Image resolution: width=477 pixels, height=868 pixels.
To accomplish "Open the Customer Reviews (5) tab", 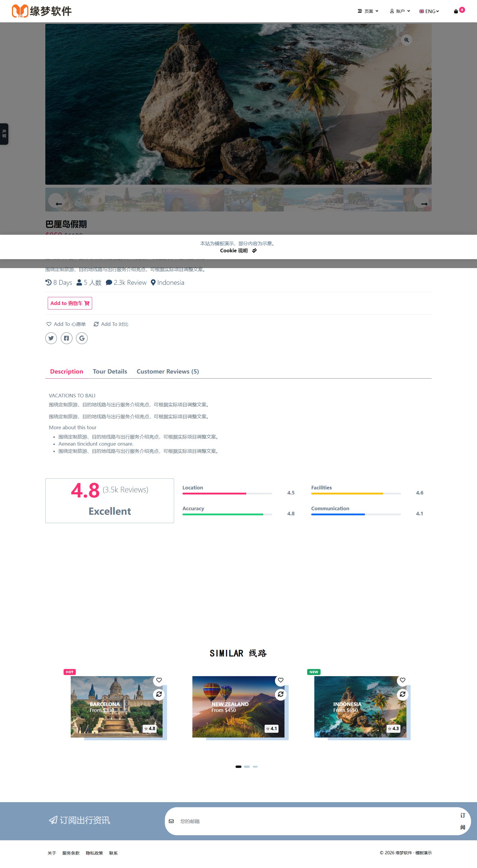I will 168,371.
